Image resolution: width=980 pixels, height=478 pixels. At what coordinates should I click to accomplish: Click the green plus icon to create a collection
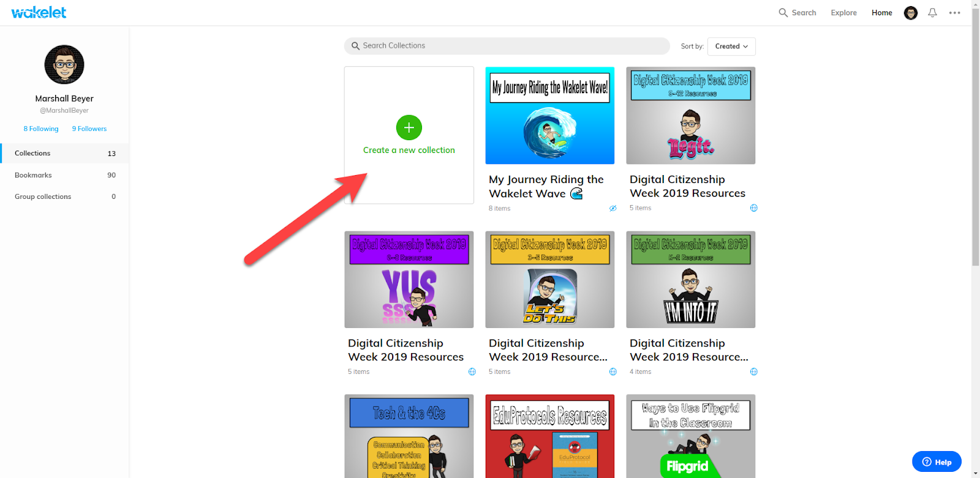click(x=409, y=127)
